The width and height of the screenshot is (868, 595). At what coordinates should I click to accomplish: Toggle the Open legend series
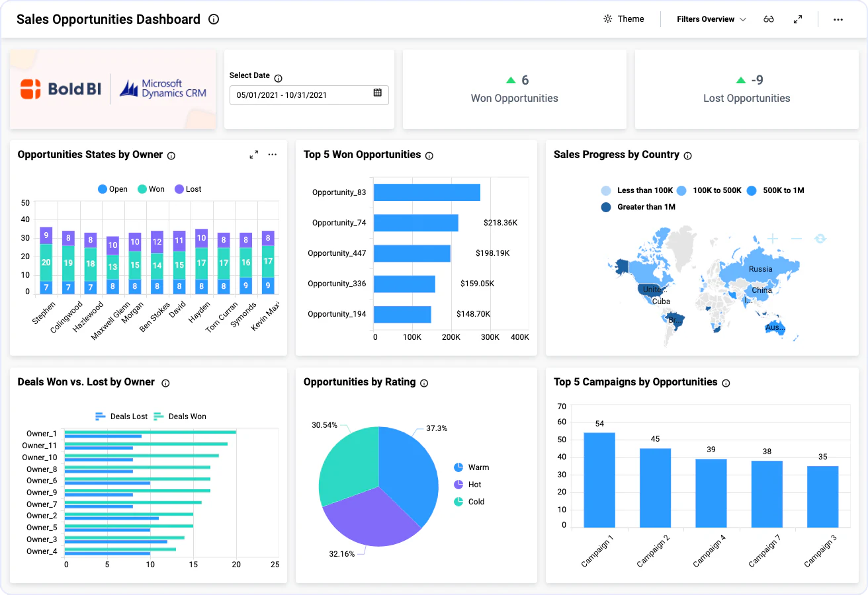click(112, 189)
